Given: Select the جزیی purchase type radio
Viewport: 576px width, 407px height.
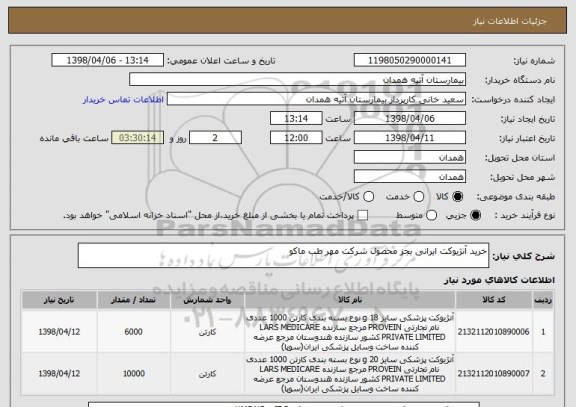Looking at the screenshot, I should (x=475, y=216).
